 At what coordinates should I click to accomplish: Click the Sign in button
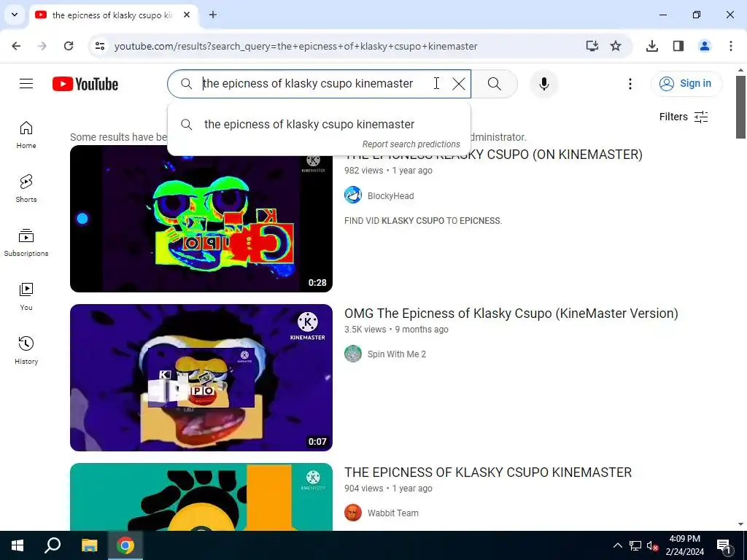686,84
